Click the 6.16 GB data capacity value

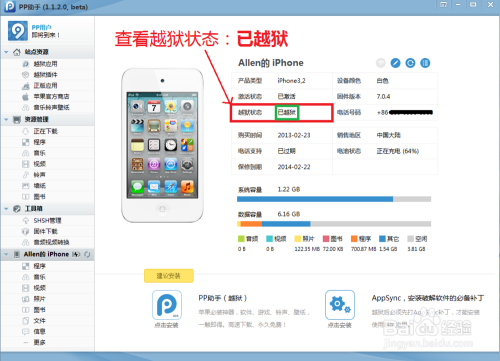coord(289,214)
